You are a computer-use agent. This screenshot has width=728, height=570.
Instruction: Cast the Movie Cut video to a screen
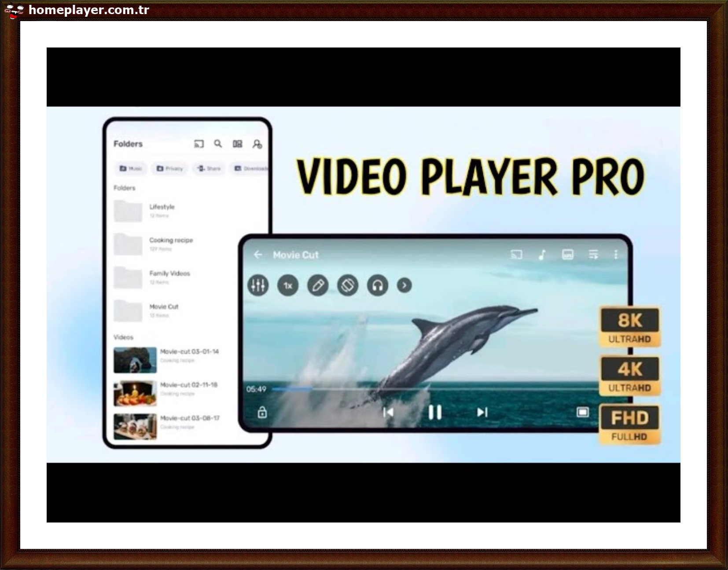point(515,254)
